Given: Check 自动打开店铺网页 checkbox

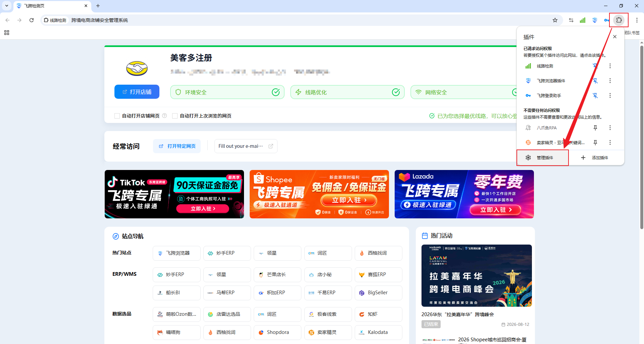Looking at the screenshot, I should pyautogui.click(x=117, y=116).
